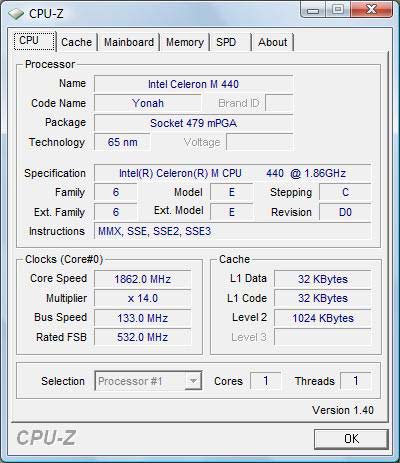
Task: Click the dropdown arrow beside Processor #1
Action: pyautogui.click(x=193, y=381)
